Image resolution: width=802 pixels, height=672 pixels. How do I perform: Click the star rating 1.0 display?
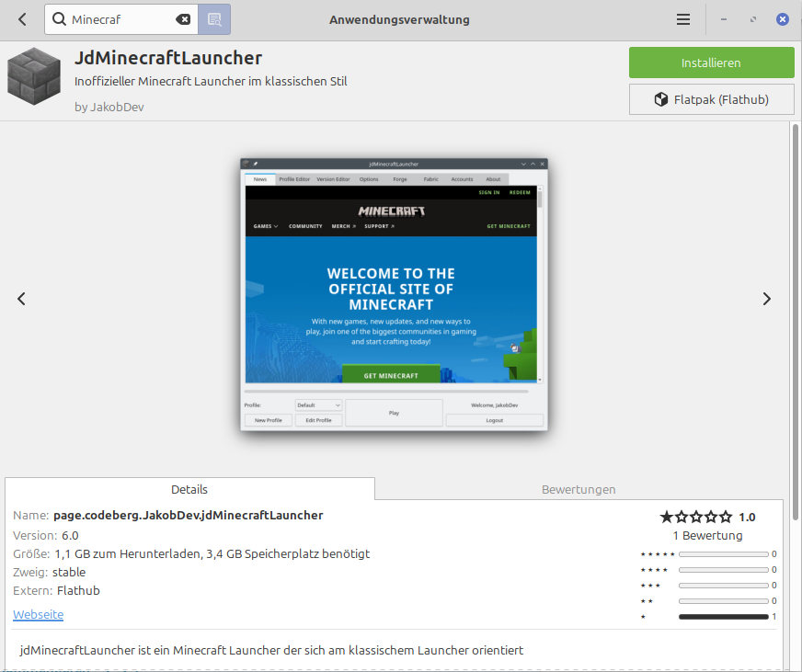pyautogui.click(x=707, y=517)
